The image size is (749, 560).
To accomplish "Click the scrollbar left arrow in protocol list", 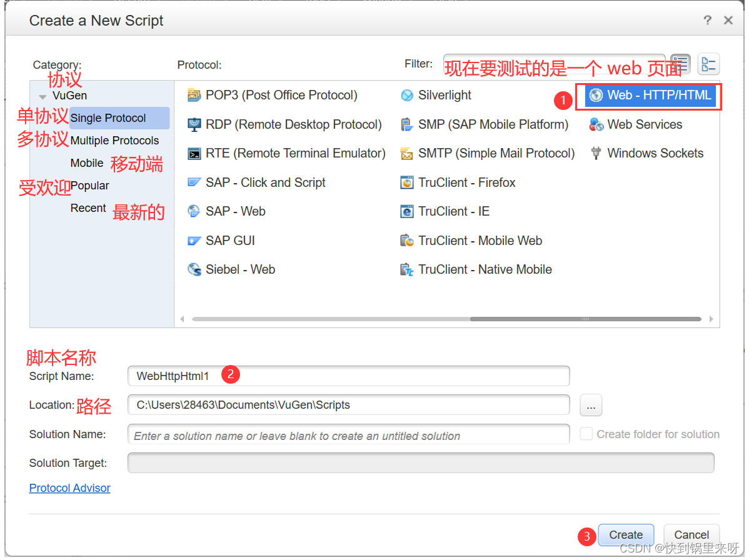I will [x=182, y=319].
